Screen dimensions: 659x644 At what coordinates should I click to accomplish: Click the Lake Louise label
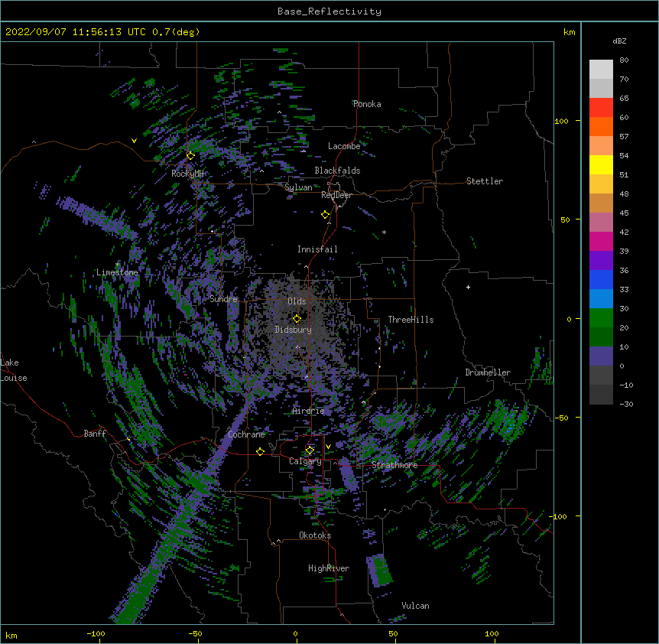(x=14, y=370)
